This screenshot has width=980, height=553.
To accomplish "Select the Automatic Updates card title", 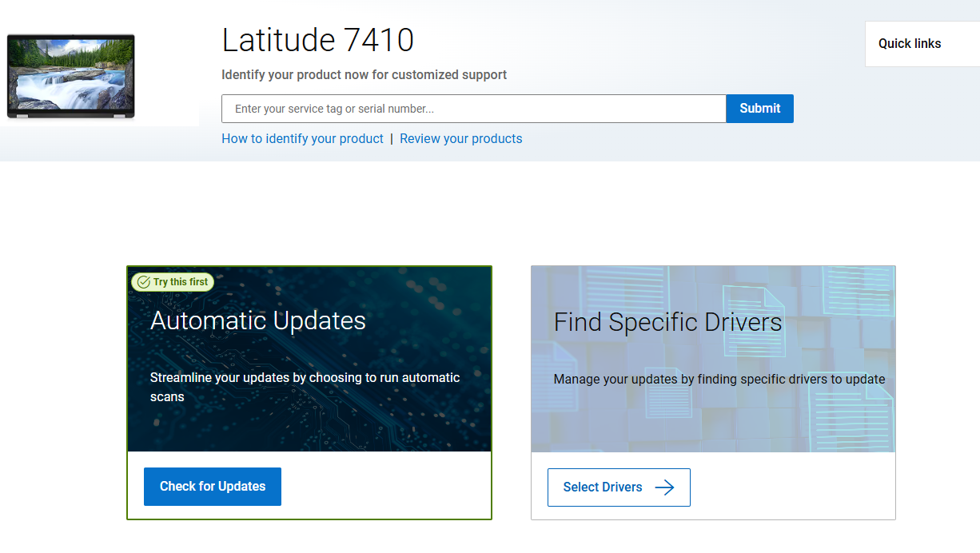I will (x=257, y=320).
